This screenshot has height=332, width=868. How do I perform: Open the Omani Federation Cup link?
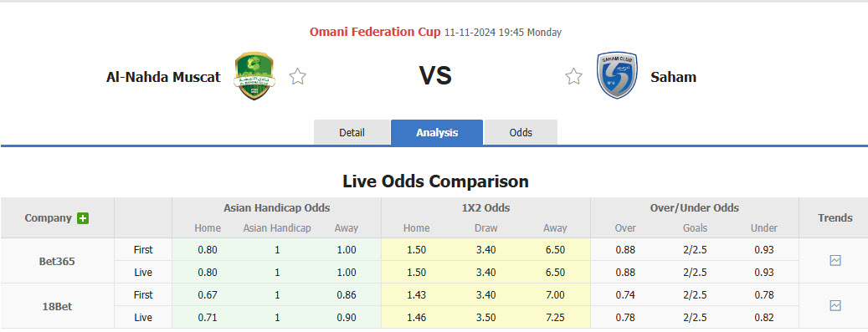point(375,32)
